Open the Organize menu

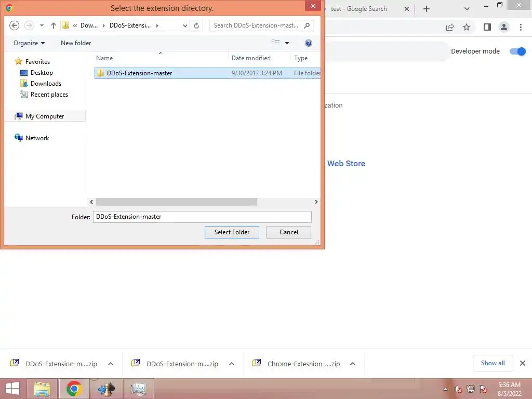(x=29, y=43)
